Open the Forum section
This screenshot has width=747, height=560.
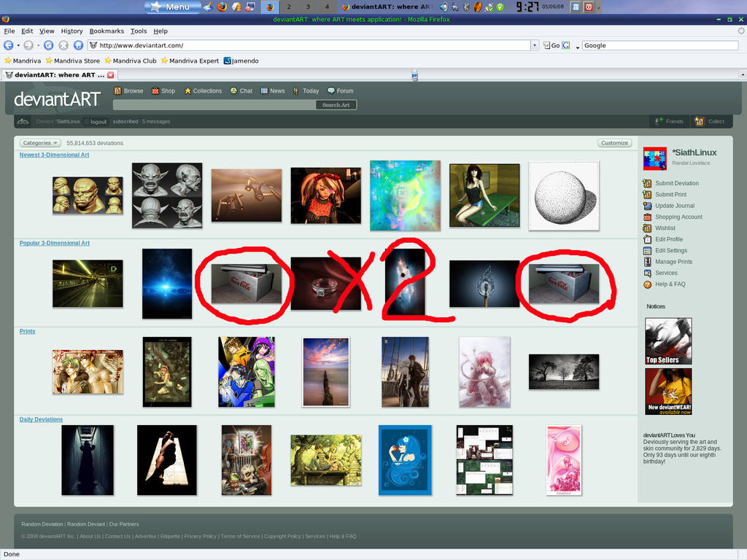coord(340,91)
